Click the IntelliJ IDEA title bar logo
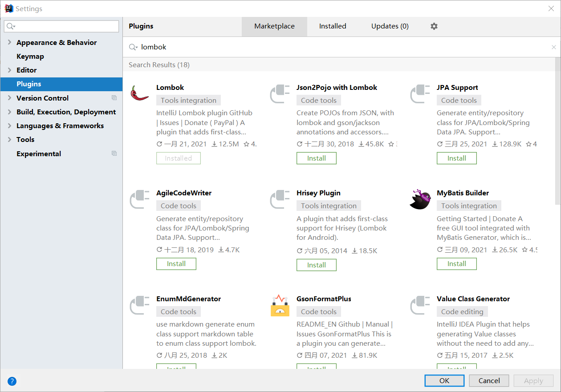This screenshot has height=392, width=561. (x=8, y=8)
